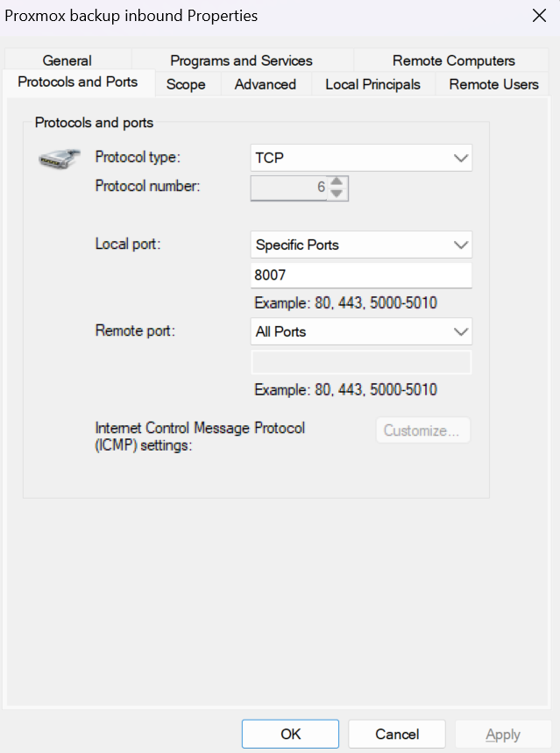Increase the protocol number spinner
Image resolution: width=560 pixels, height=753 pixels.
[338, 182]
